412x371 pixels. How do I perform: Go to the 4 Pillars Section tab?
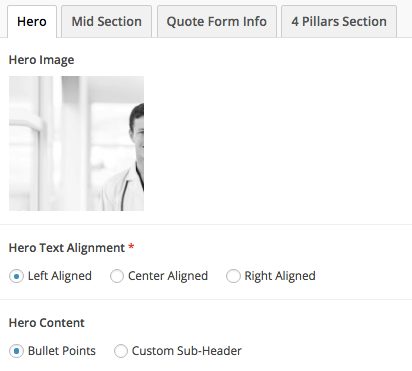click(339, 22)
